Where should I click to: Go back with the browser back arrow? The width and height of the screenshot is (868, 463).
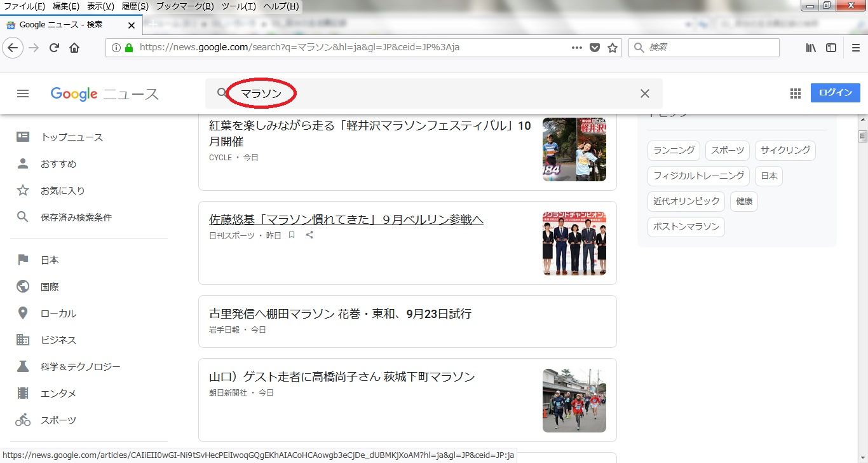(x=13, y=48)
